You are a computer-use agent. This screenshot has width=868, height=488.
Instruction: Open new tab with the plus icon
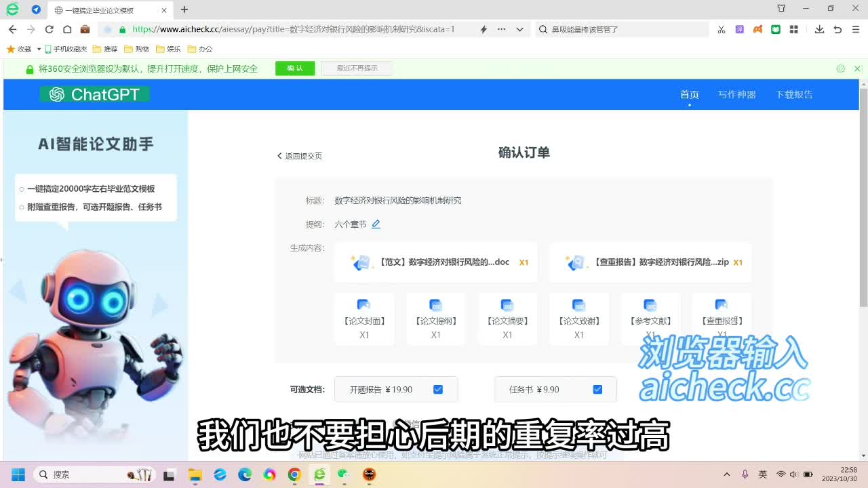click(184, 9)
